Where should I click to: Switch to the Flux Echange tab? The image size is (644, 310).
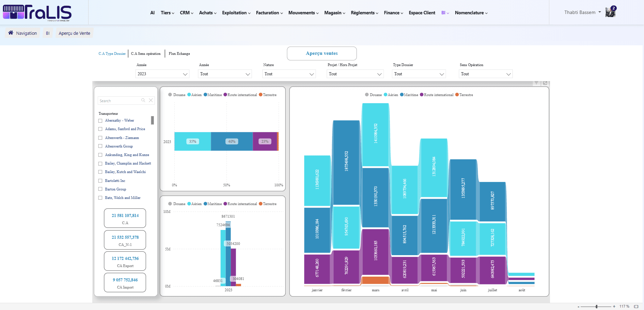click(179, 54)
